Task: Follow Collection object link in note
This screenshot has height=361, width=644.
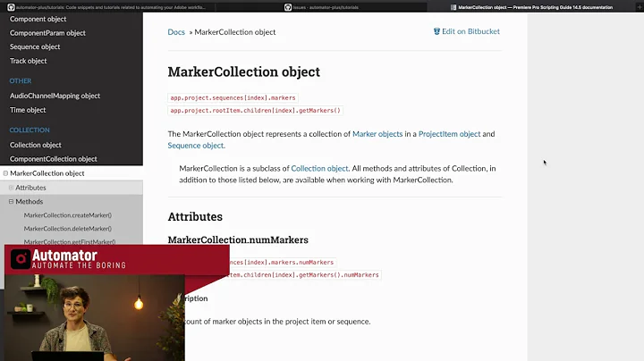Action: coord(319,168)
